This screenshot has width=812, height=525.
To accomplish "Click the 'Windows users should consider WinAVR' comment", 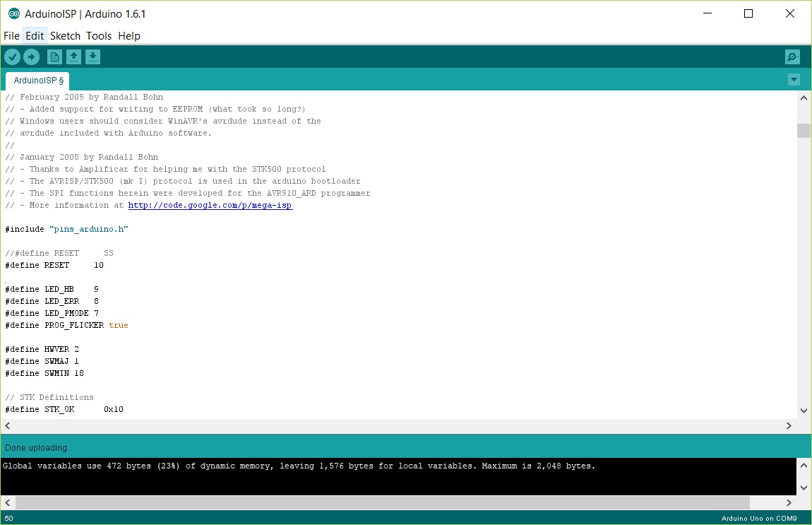I will pos(163,121).
